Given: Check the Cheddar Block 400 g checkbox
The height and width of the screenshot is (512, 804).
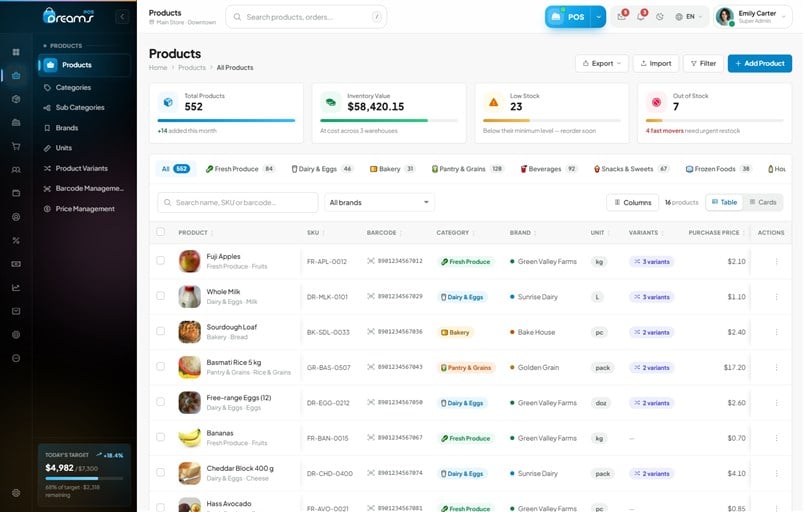Looking at the screenshot, I should [160, 473].
